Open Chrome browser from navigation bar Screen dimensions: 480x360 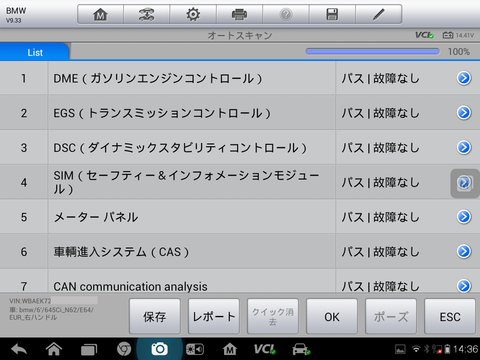click(124, 349)
